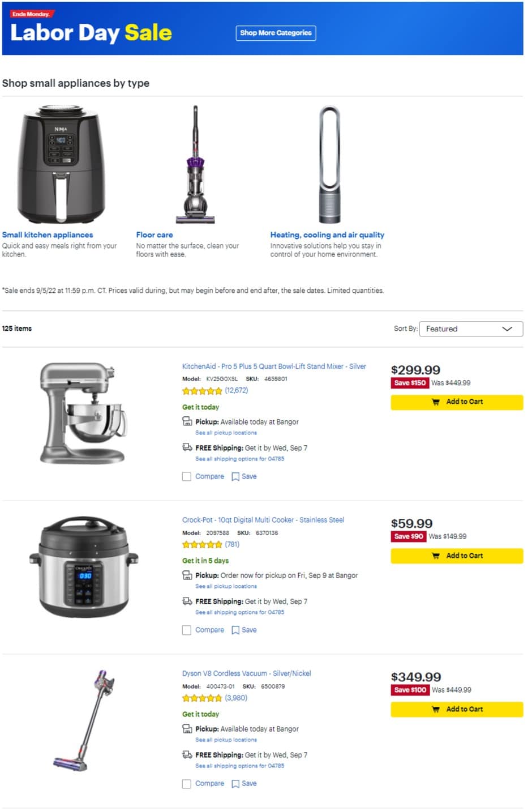The height and width of the screenshot is (811, 532).
Task: Check the Compare box for Dyson V8 vacuum
Action: pyautogui.click(x=187, y=784)
